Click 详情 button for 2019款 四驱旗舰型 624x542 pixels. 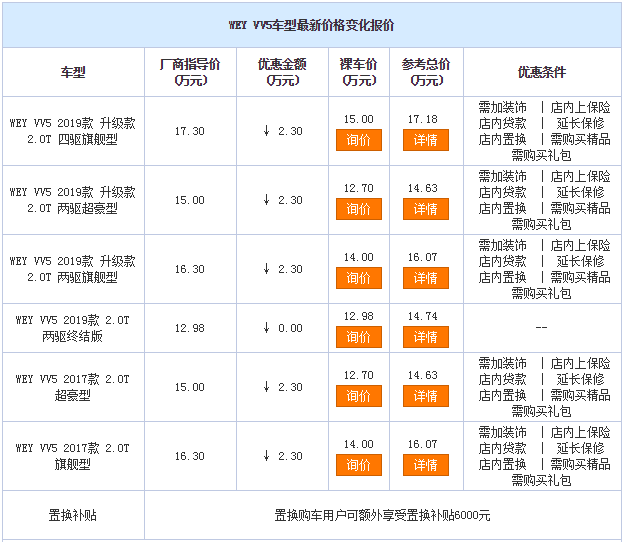(425, 140)
